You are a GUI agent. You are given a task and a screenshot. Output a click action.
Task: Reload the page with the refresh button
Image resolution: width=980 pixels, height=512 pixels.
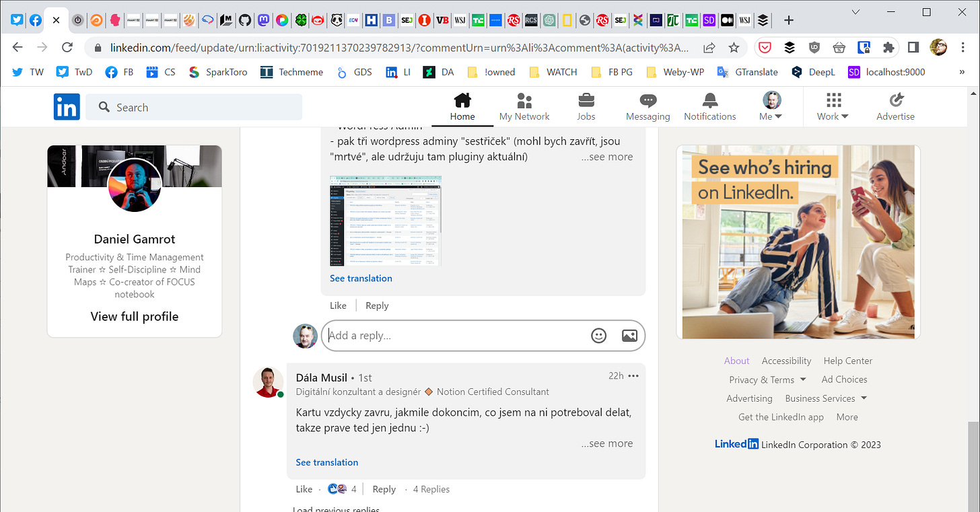point(67,47)
